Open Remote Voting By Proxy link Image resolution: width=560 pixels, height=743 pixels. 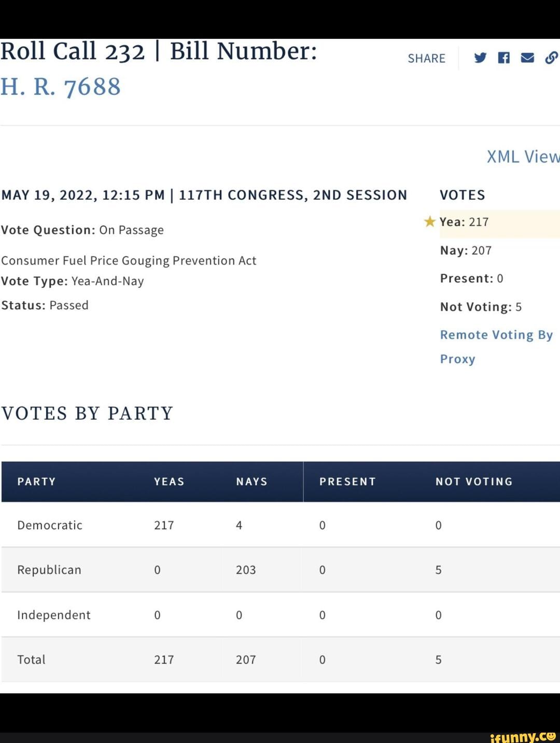pyautogui.click(x=496, y=347)
